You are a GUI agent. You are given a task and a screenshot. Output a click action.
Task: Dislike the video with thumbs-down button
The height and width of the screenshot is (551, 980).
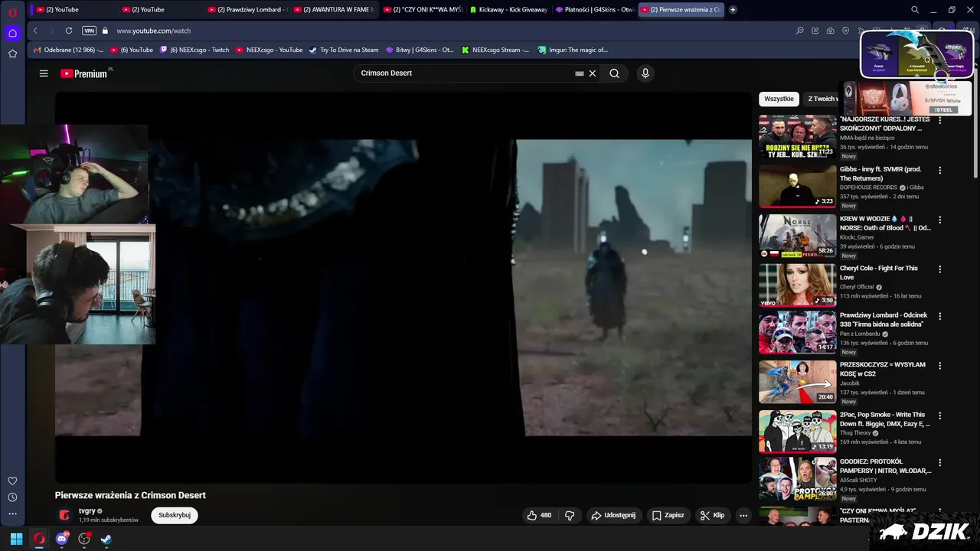click(570, 515)
